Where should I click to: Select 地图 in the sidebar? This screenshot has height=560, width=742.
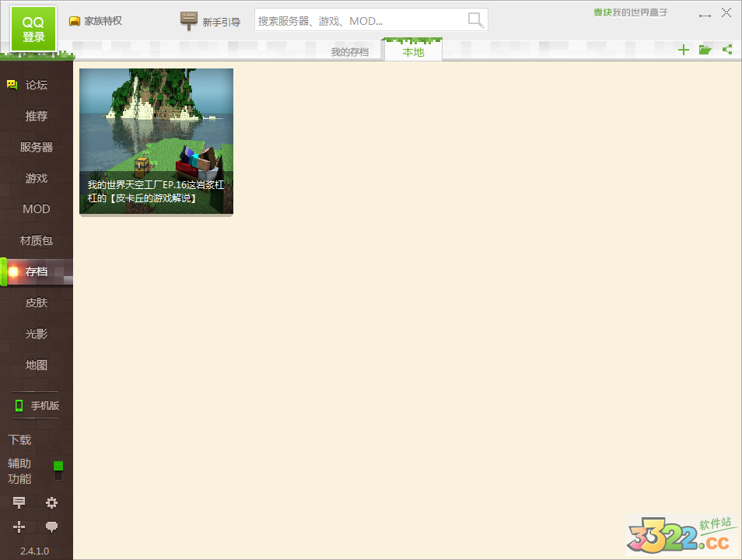coord(37,365)
